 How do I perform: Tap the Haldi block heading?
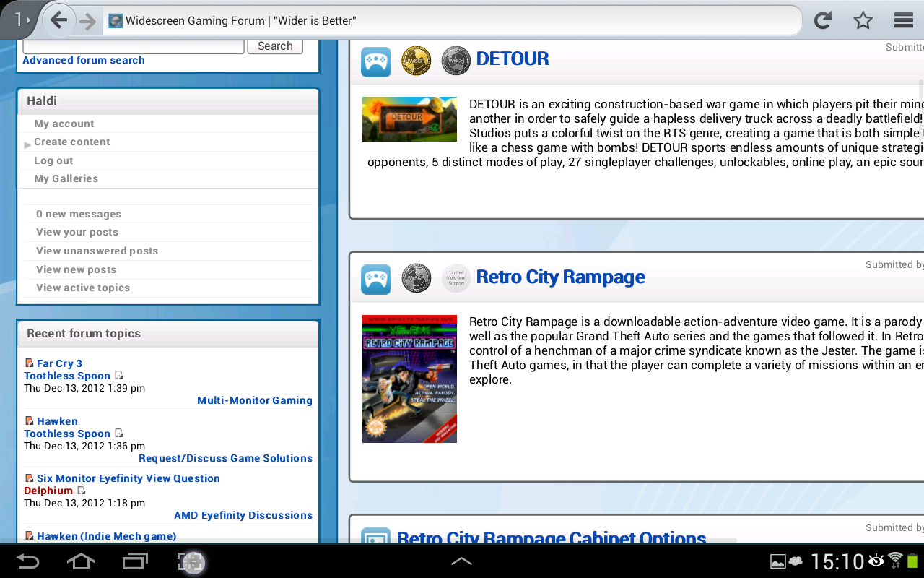coord(42,100)
